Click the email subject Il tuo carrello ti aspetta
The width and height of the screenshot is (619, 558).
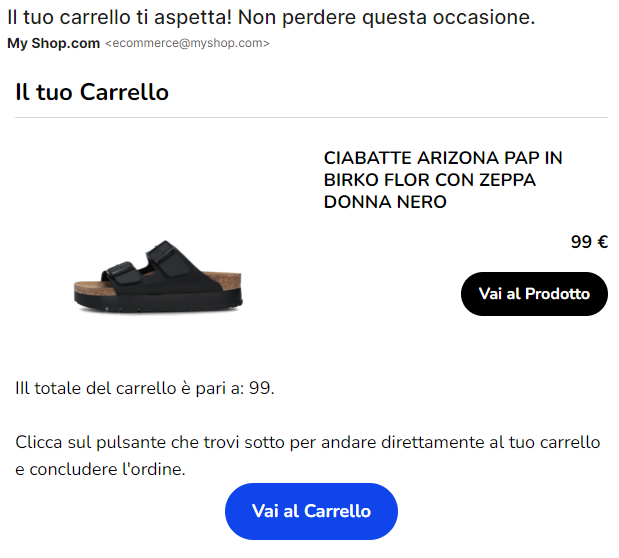[120, 17]
